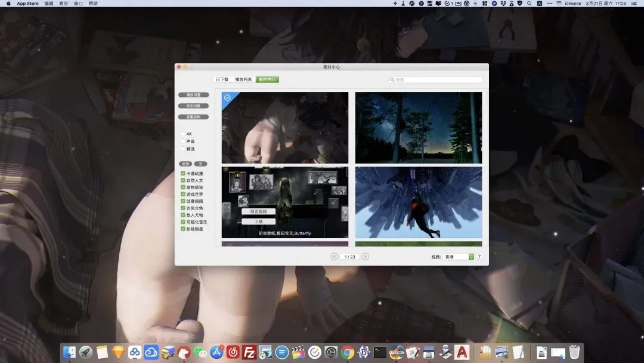Select the green 素材中心 tab
644x363 pixels.
pos(267,79)
